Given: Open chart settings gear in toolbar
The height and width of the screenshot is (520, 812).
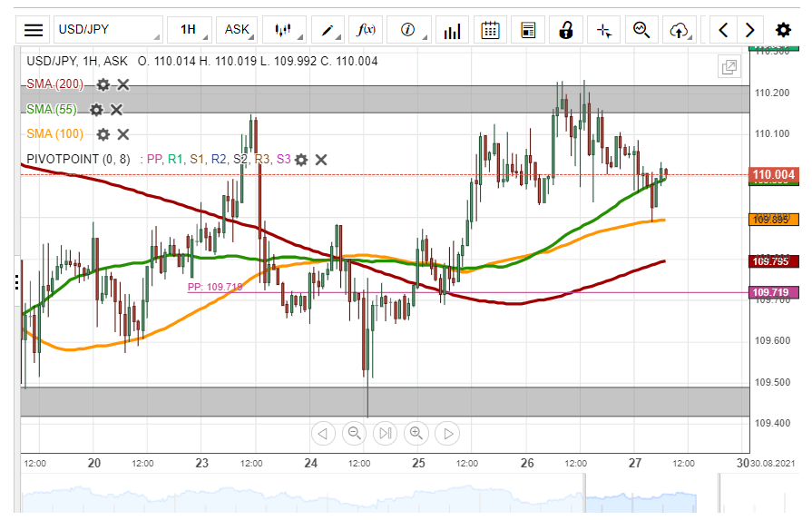Looking at the screenshot, I should click(783, 30).
